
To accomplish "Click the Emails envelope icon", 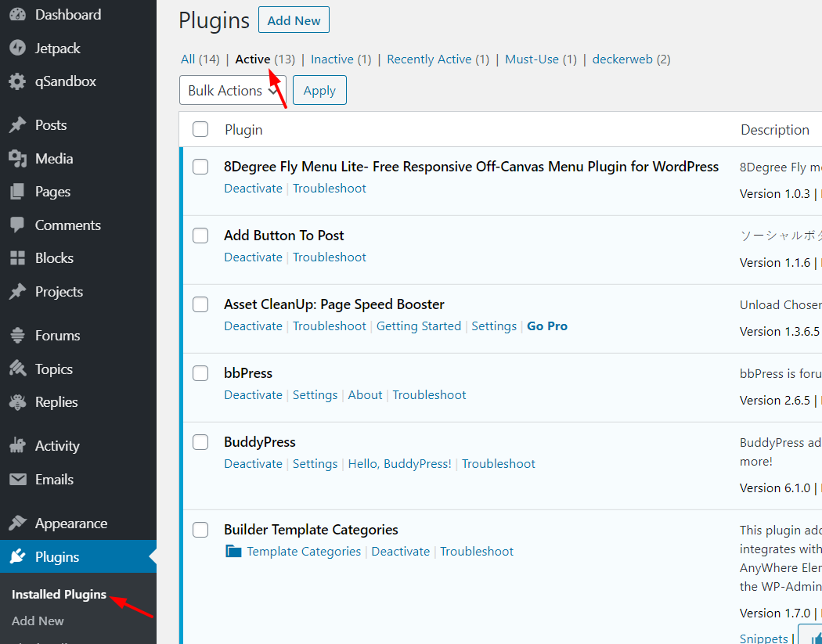I will click(x=17, y=480).
